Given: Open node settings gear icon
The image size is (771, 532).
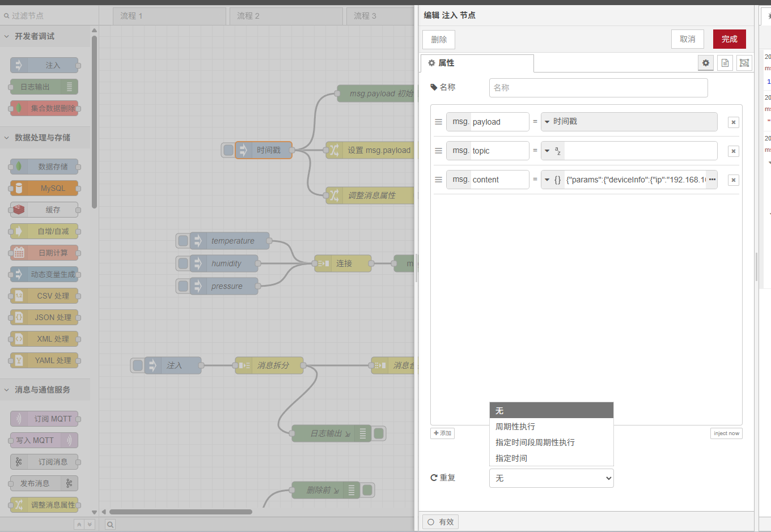Looking at the screenshot, I should (x=705, y=63).
